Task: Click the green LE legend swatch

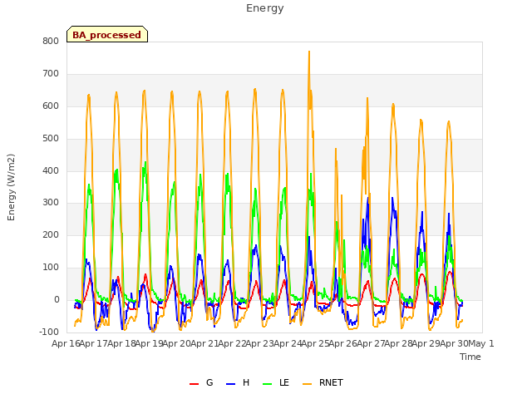Action: (x=268, y=383)
